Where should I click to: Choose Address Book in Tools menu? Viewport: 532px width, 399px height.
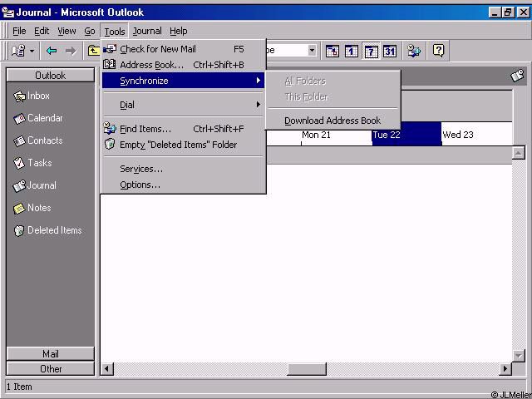point(183,65)
